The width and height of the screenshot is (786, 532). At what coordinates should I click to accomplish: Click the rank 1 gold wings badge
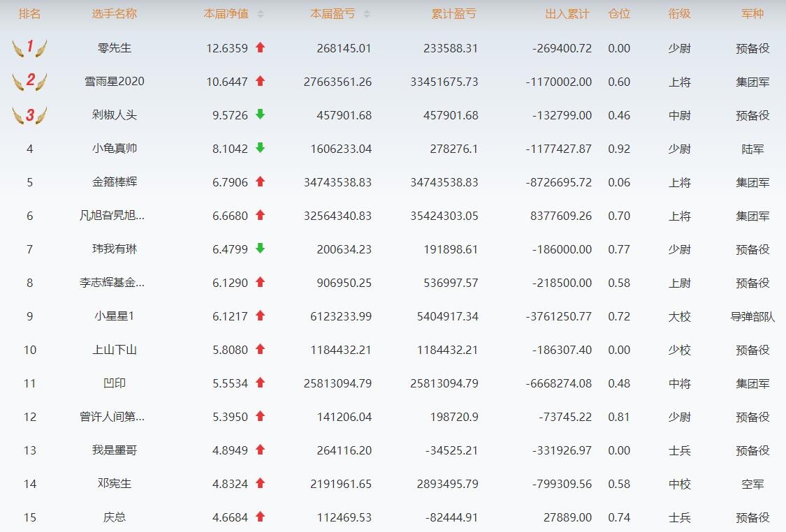29,48
